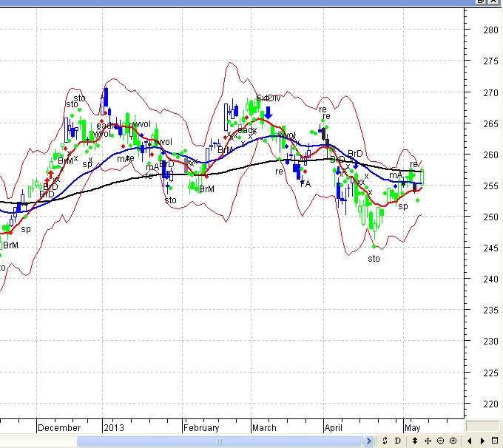The width and height of the screenshot is (503, 448).
Task: Click the D daily interval icon
Action: coord(397,441)
